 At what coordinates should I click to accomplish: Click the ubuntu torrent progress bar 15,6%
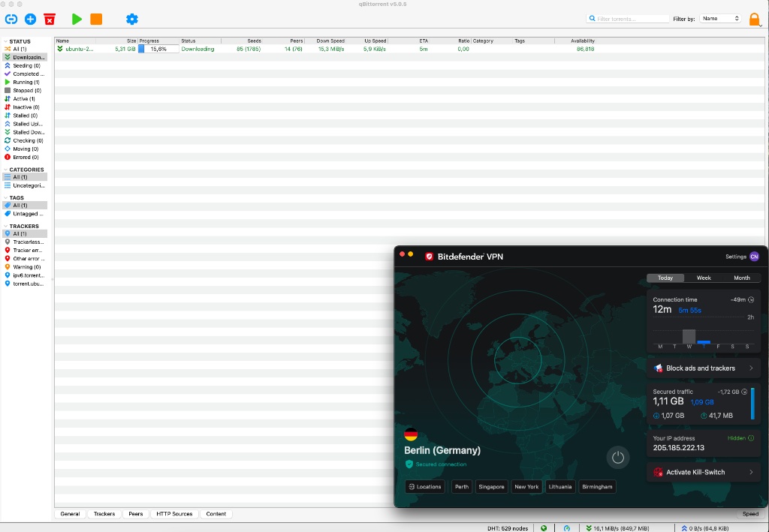click(x=158, y=49)
